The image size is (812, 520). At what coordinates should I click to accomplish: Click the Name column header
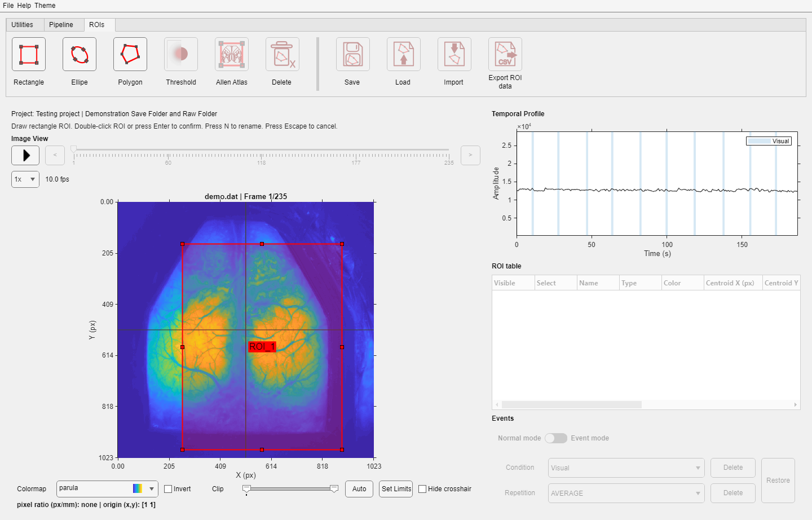pyautogui.click(x=598, y=283)
